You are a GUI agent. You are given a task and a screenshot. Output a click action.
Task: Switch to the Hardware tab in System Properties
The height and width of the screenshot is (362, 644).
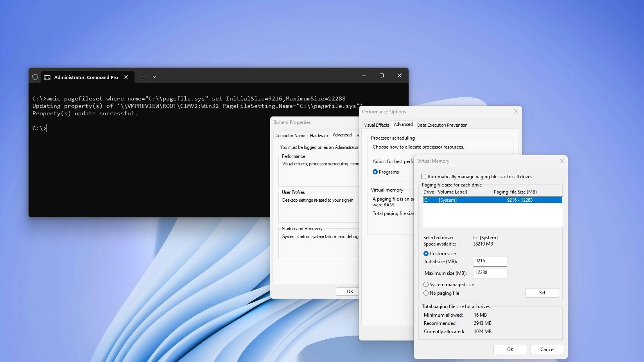point(319,135)
